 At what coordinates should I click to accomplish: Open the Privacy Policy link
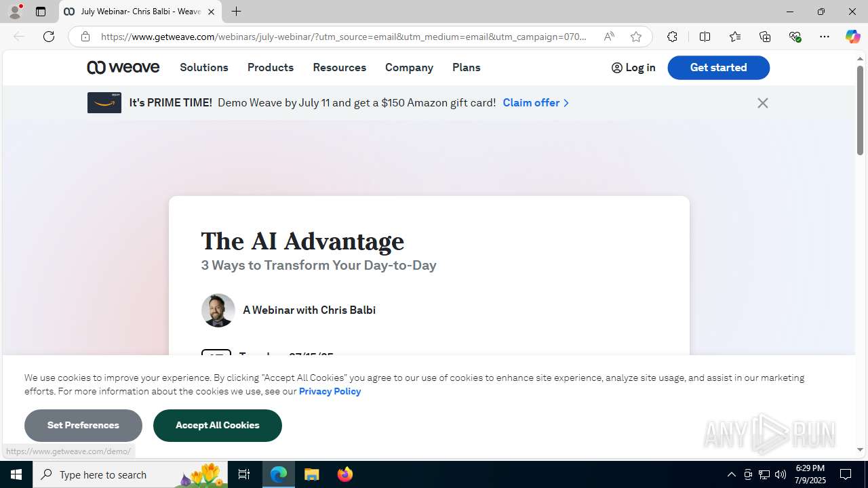coord(330,391)
